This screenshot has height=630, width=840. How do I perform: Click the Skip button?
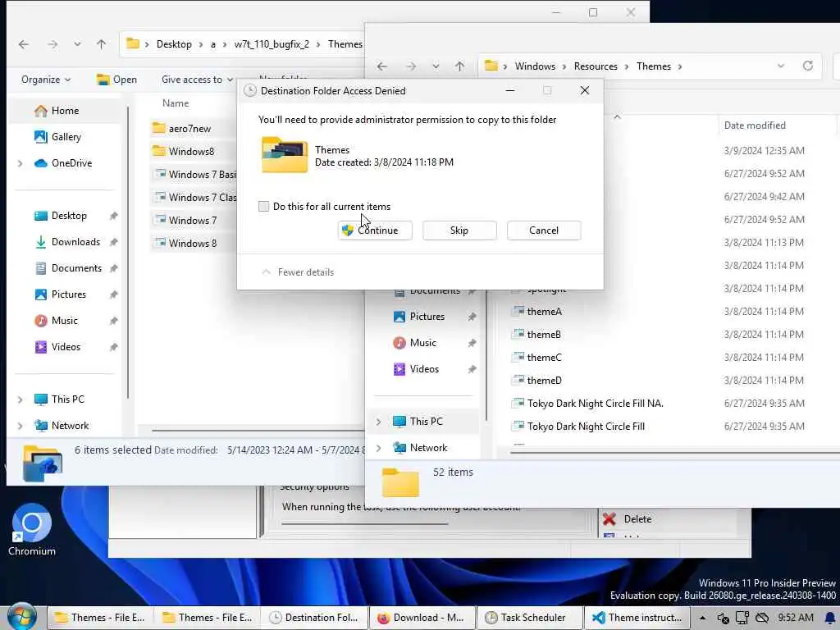click(x=459, y=231)
